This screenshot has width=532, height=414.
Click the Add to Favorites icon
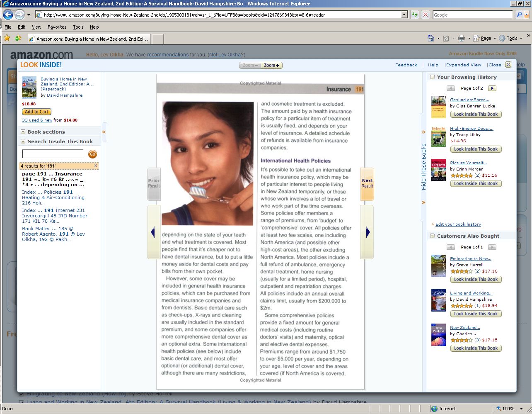pos(18,38)
